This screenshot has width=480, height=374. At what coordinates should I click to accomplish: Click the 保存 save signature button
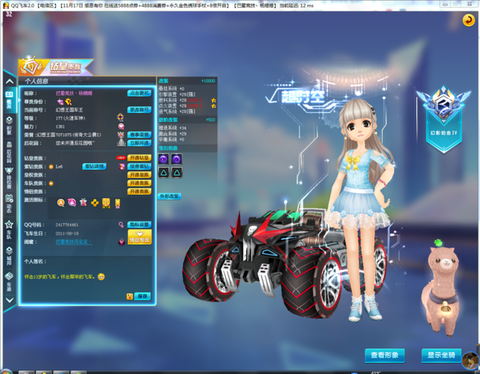pos(142,296)
